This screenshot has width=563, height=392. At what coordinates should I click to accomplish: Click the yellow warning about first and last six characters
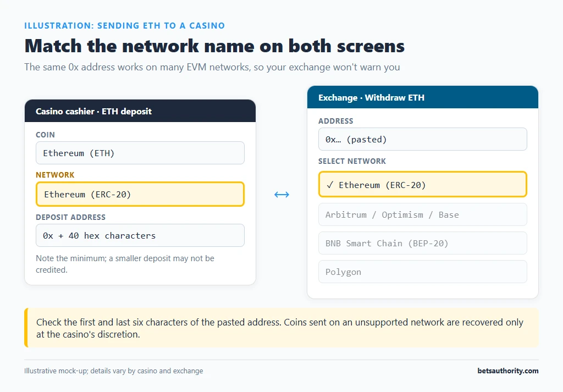click(x=281, y=328)
